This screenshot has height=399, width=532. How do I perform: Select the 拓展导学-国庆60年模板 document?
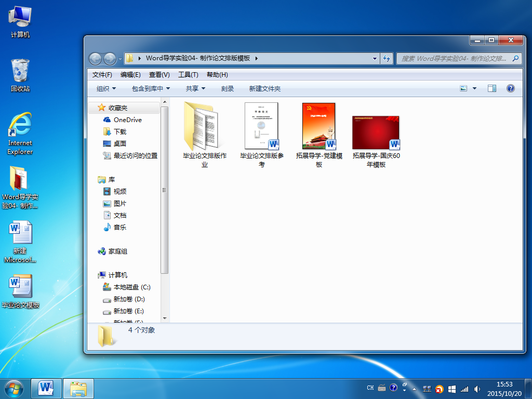pos(376,142)
